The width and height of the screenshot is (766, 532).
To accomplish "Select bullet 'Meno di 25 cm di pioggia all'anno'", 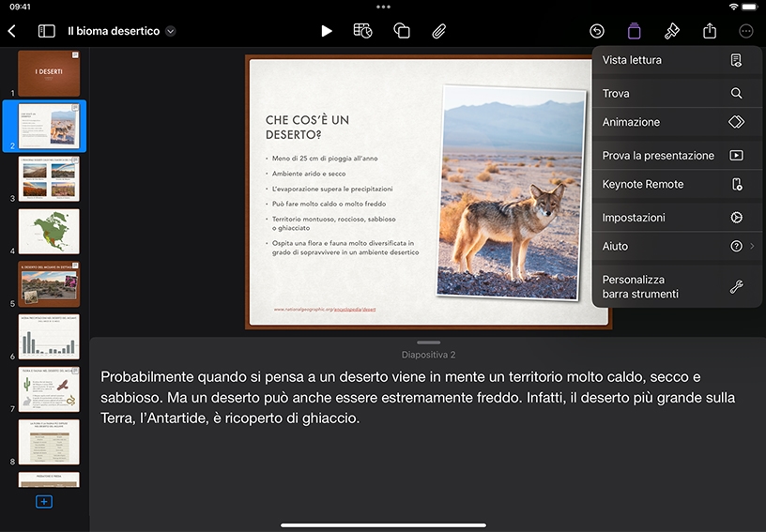I will click(x=325, y=159).
